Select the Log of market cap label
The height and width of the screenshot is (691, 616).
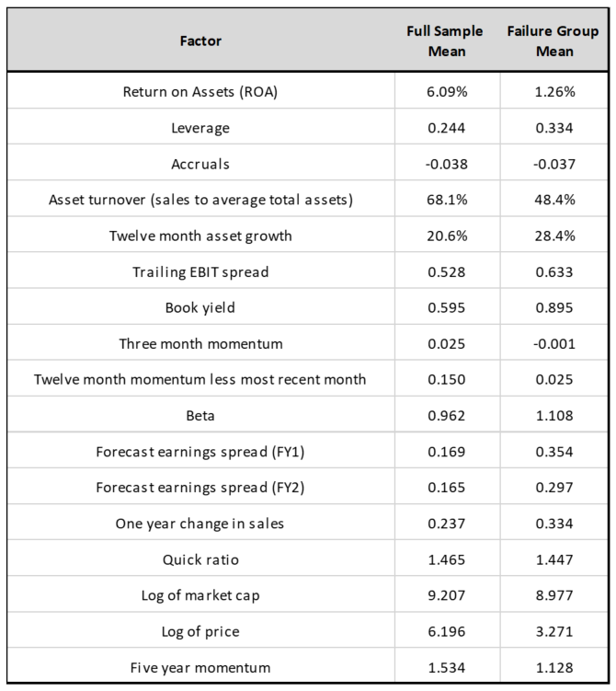(x=200, y=595)
